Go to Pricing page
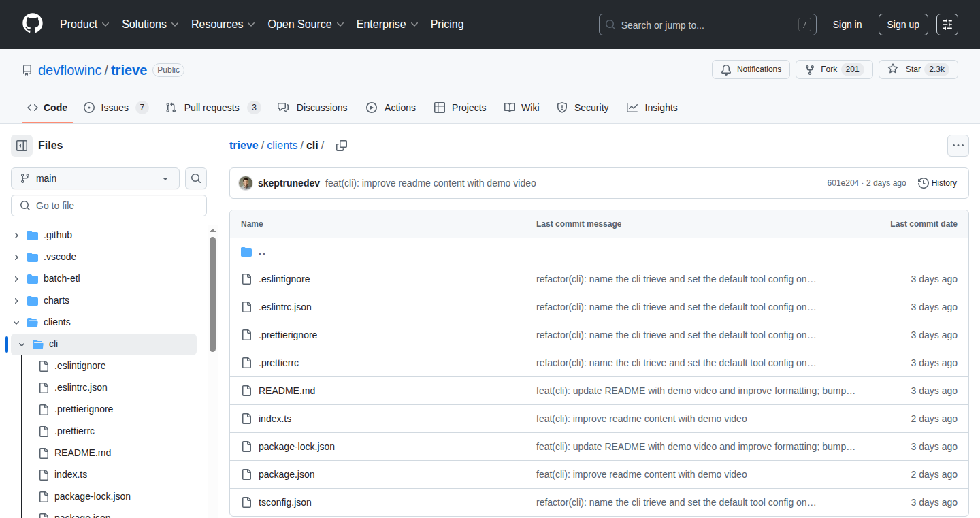Screen dimensions: 980x518 (447, 24)
